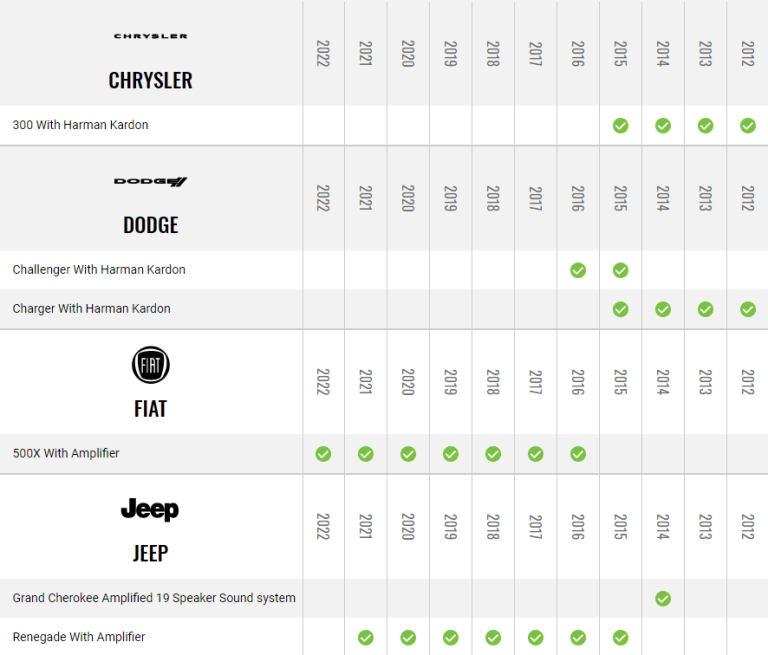
Task: Select Grand Cherokee Amplified 19 Speaker label
Action: coord(154,598)
